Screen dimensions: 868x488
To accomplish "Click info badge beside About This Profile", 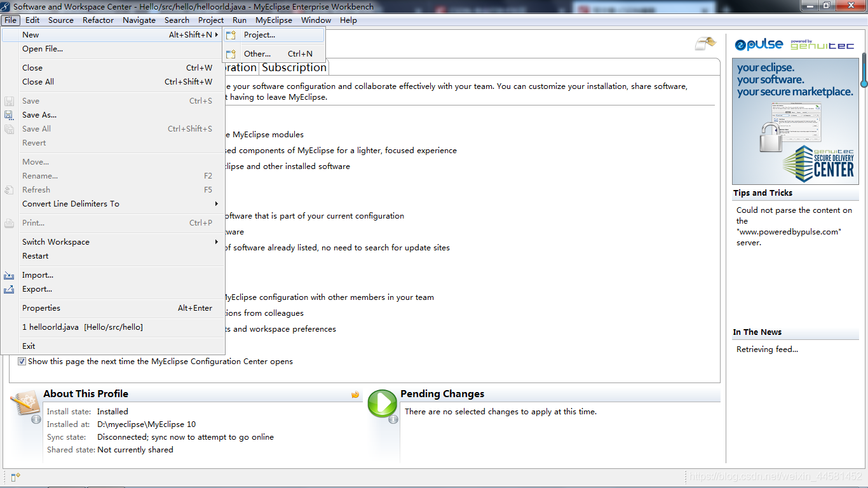I will [x=36, y=419].
